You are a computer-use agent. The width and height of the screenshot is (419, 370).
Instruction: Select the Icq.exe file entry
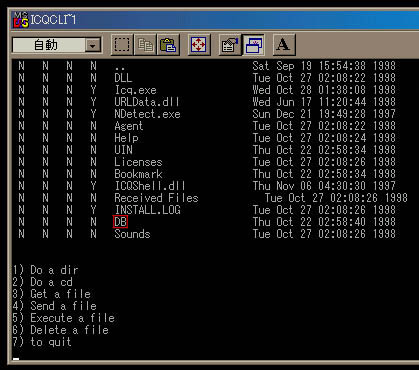(135, 90)
